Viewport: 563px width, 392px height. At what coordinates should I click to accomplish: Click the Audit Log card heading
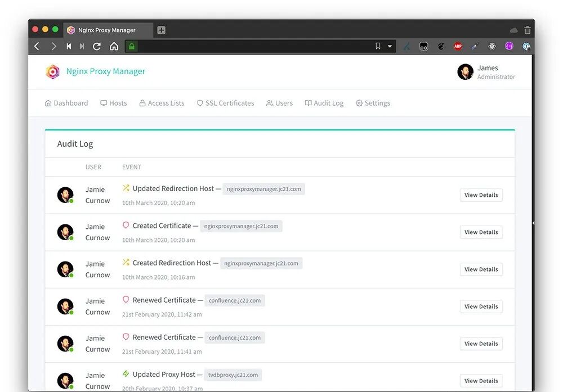[x=75, y=144]
